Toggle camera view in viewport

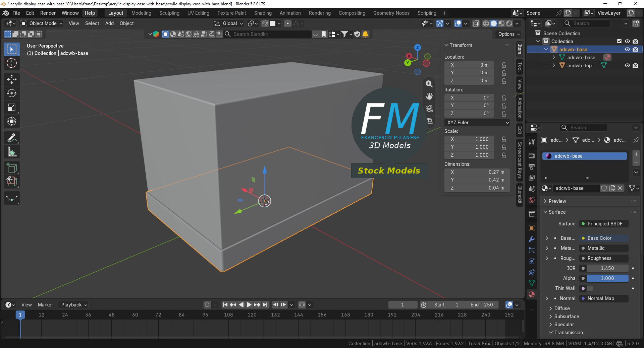429,109
